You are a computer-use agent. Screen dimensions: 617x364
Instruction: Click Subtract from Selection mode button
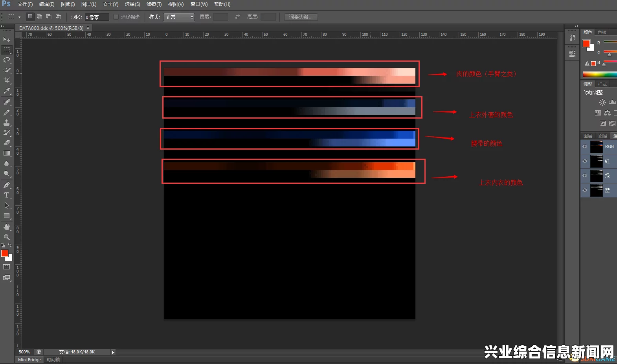[49, 16]
